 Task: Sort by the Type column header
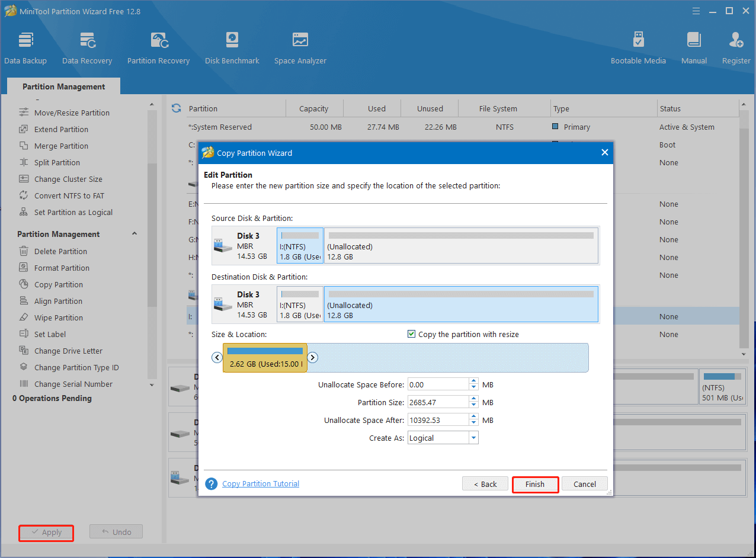coord(603,108)
